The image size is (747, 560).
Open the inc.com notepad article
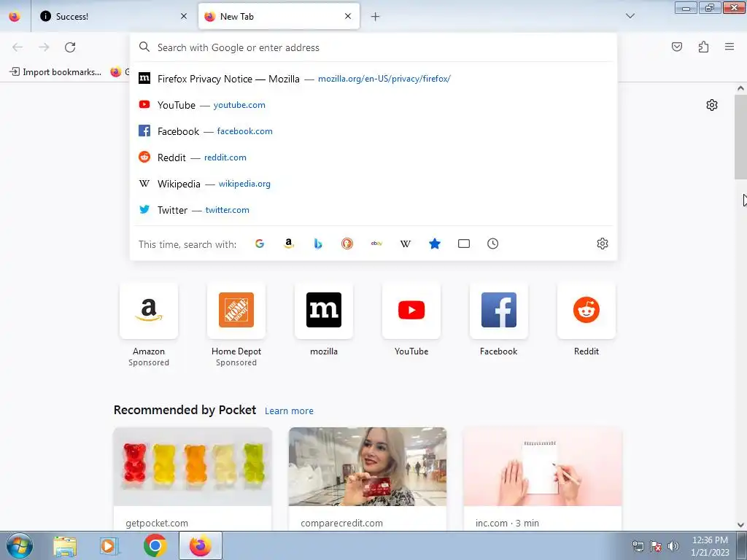(x=543, y=478)
